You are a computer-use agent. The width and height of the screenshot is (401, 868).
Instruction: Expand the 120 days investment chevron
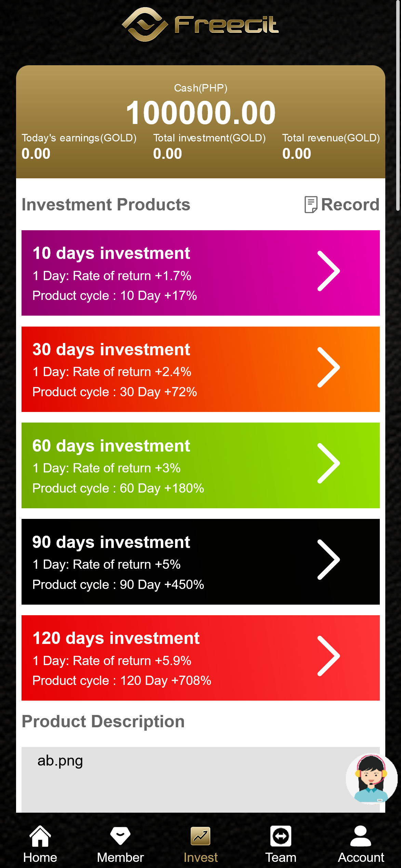pos(329,656)
